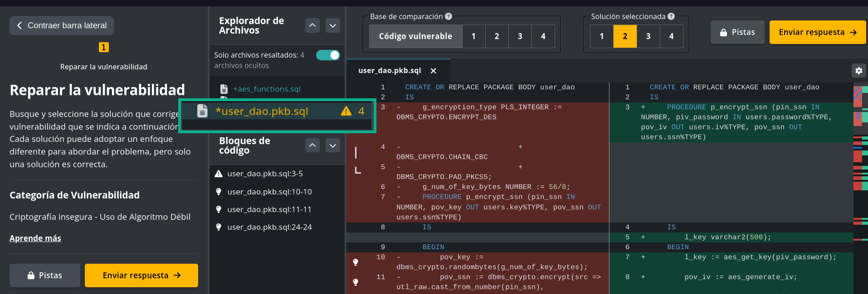Click lightbulb icon for block 24-24
This screenshot has width=868, height=294.
coord(219,227)
